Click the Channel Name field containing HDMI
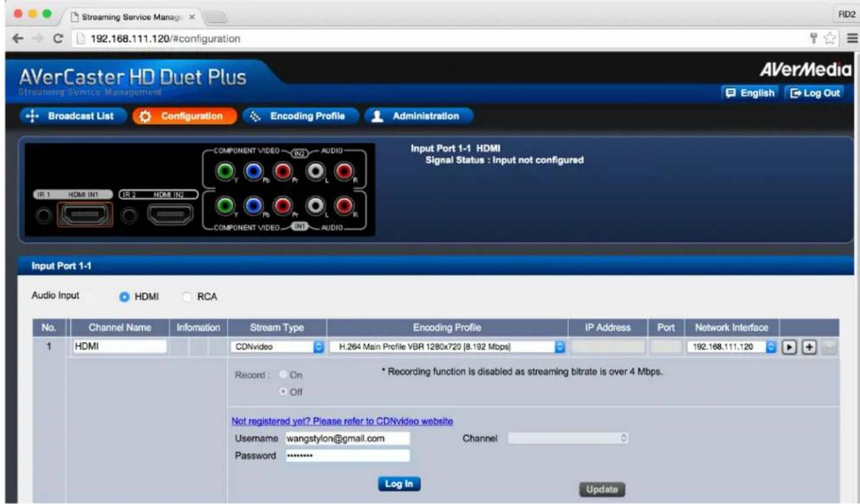860x504 pixels. [120, 346]
